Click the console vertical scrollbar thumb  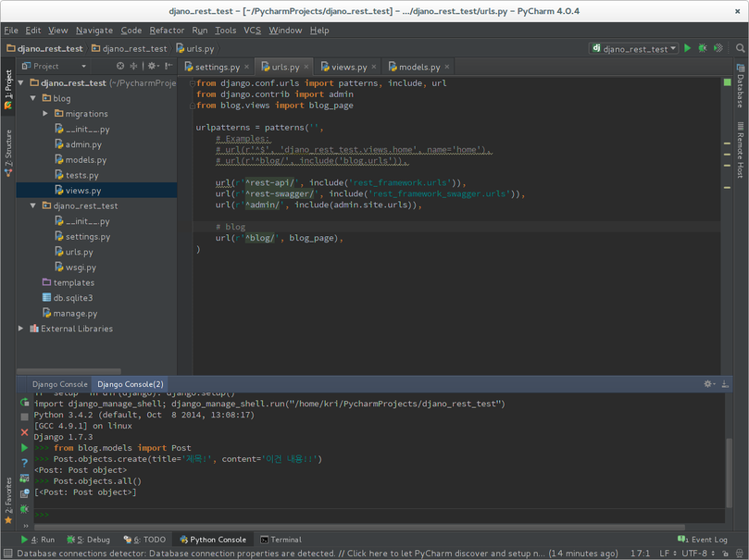tap(729, 473)
